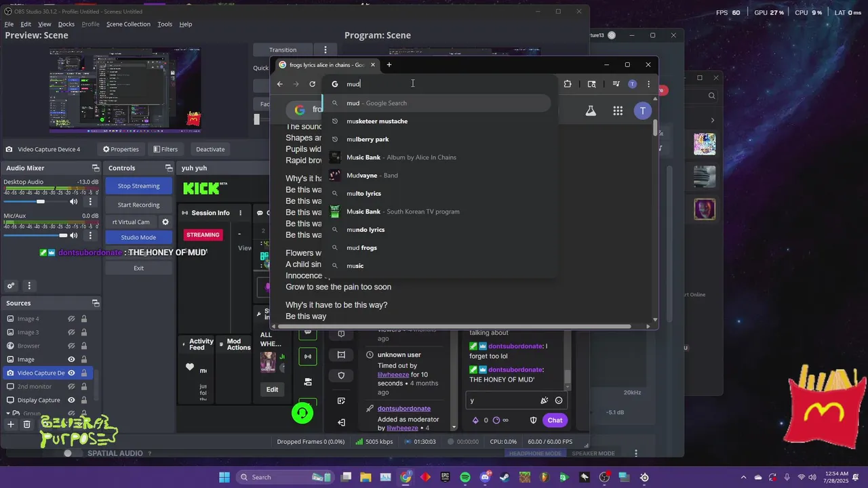Click Stop Streaming button
This screenshot has width=868, height=488.
[138, 186]
